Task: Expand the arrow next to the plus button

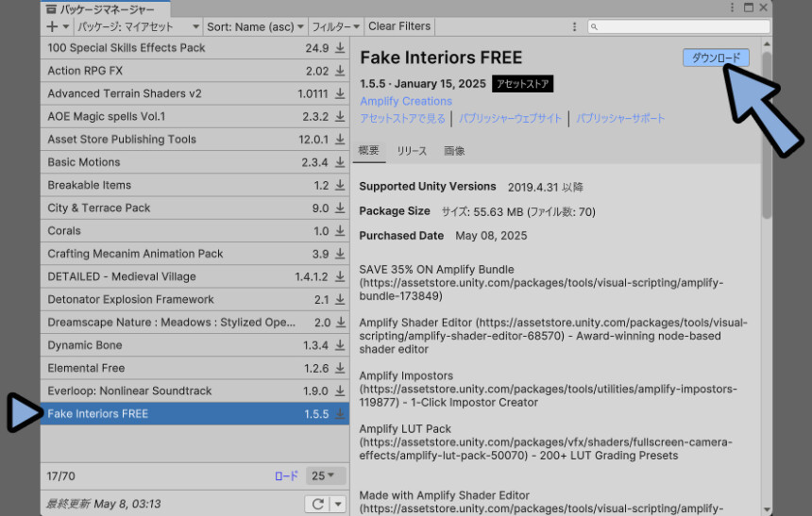Action: coord(66,26)
